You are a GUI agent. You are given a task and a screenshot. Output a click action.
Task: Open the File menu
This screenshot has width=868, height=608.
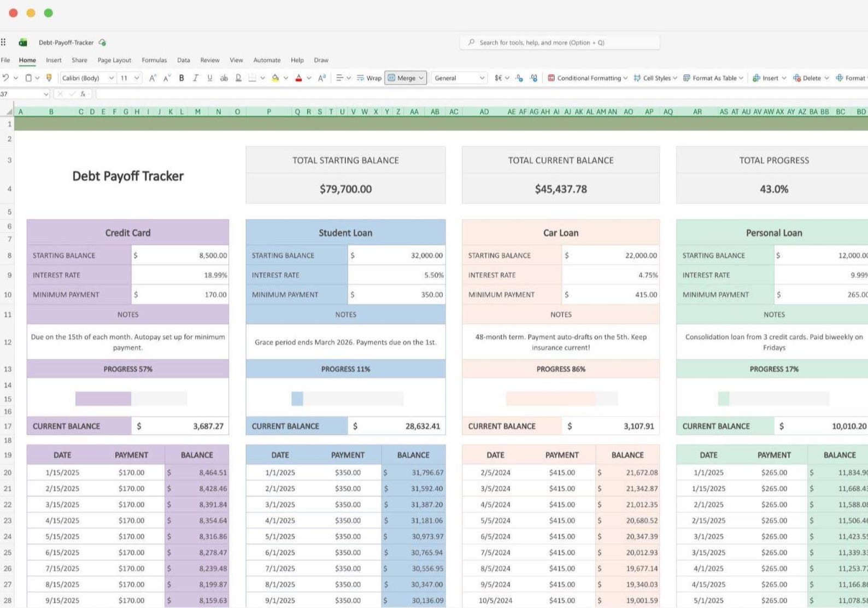[5, 60]
